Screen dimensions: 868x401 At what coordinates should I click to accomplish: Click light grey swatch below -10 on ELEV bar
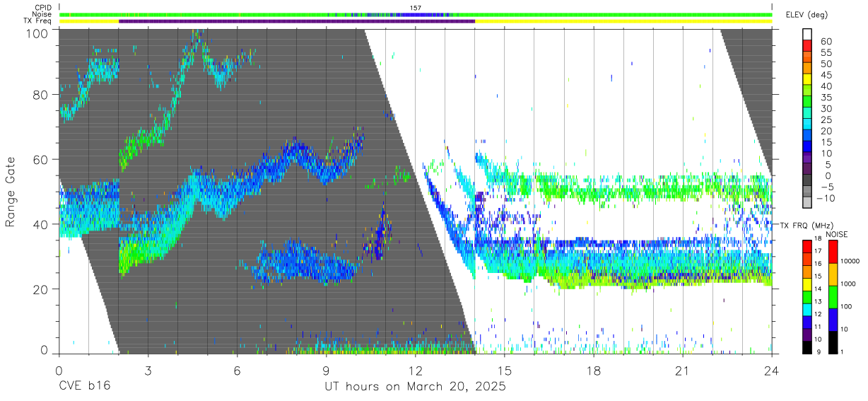click(x=807, y=203)
